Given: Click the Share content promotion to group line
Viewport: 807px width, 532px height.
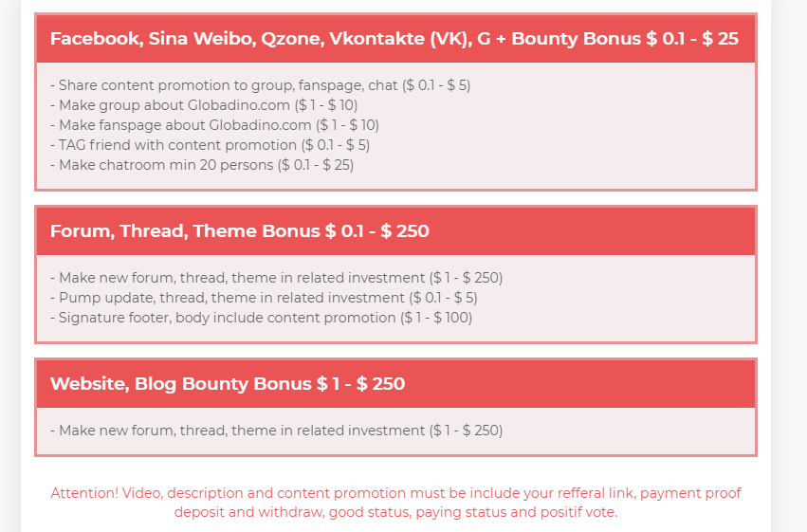Looking at the screenshot, I should pyautogui.click(x=261, y=85).
